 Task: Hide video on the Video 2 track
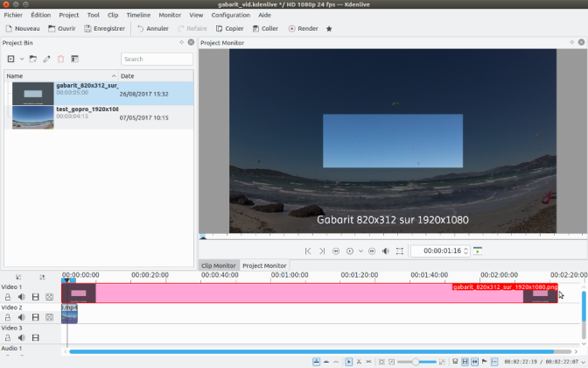click(x=35, y=317)
